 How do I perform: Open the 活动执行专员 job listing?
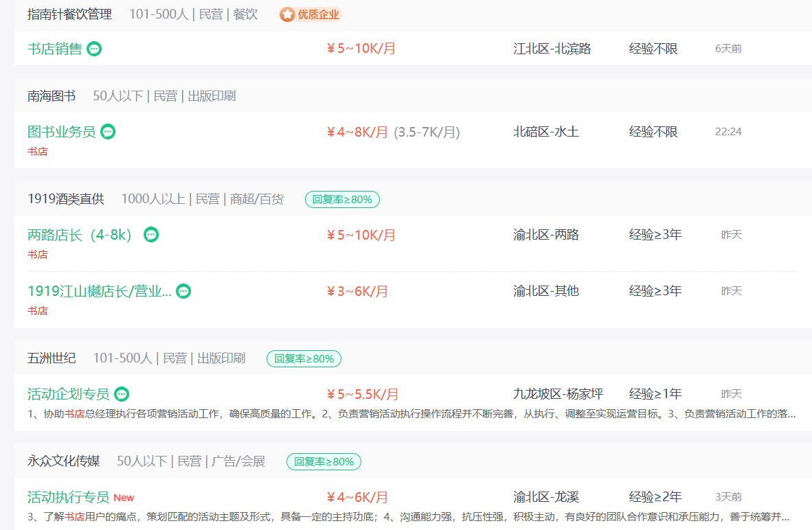[69, 497]
